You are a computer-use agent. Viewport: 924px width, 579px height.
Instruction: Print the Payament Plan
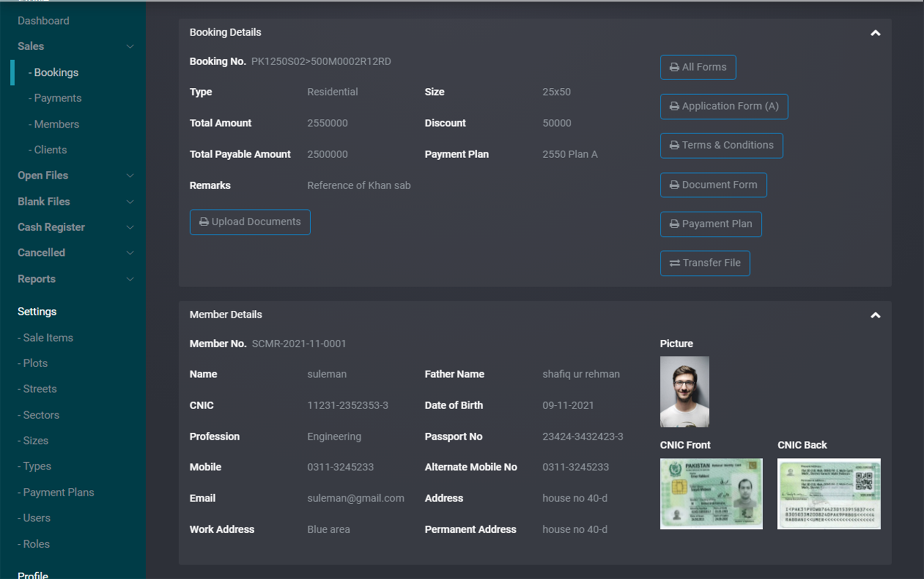pos(711,224)
